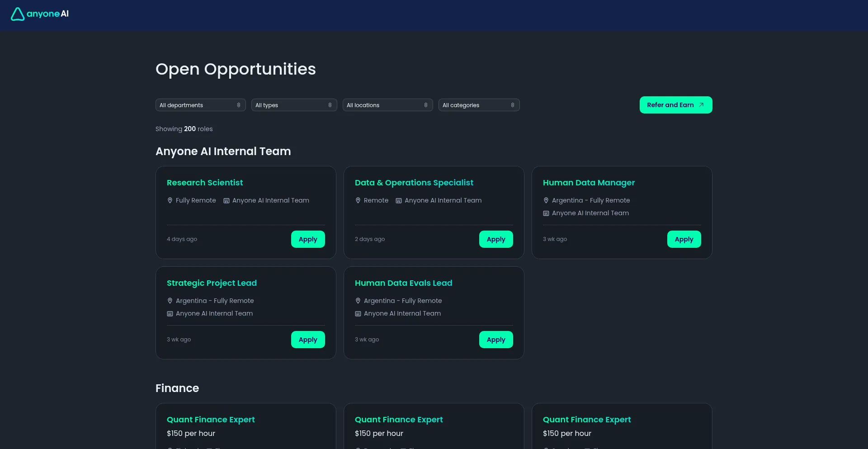The height and width of the screenshot is (449, 868).
Task: Click the location pin icon on Research Scientist card
Action: point(170,200)
